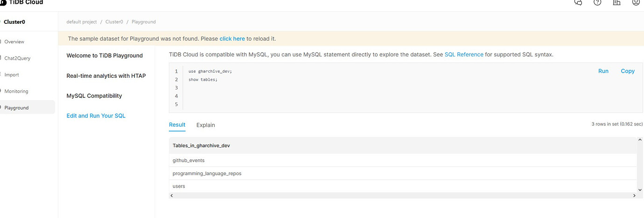Image resolution: width=644 pixels, height=218 pixels.
Task: Open the Import page in sidebar
Action: click(x=12, y=75)
